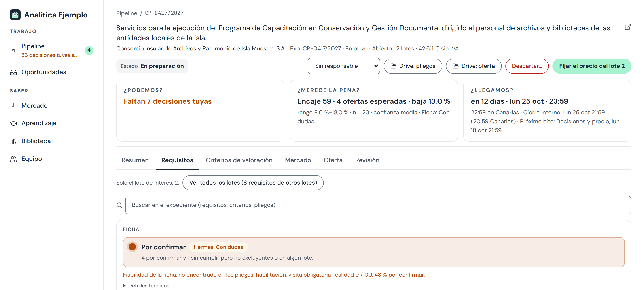
Task: Switch to the Resumen tab
Action: coord(135,160)
